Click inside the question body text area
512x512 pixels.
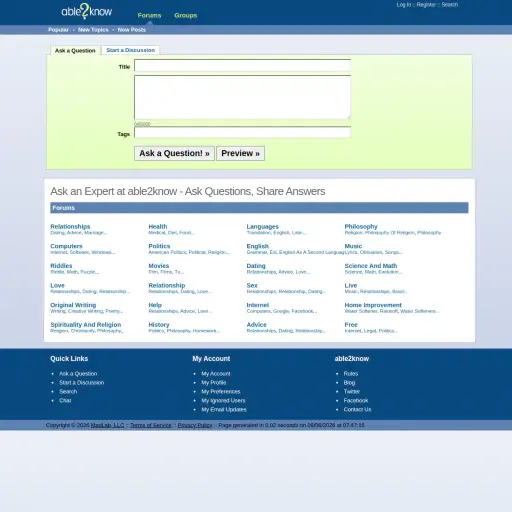click(242, 97)
